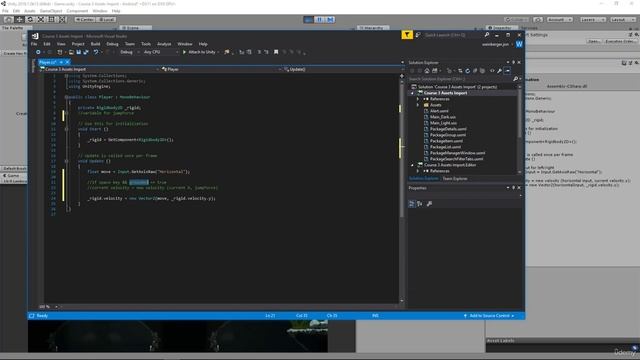Toggle Unity Local handle rotation button
The height and width of the screenshot is (360, 640).
106,20
